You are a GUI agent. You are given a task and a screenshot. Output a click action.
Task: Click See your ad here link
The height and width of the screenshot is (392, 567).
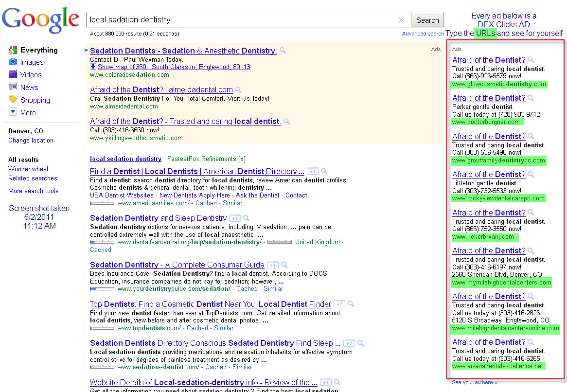(x=474, y=382)
